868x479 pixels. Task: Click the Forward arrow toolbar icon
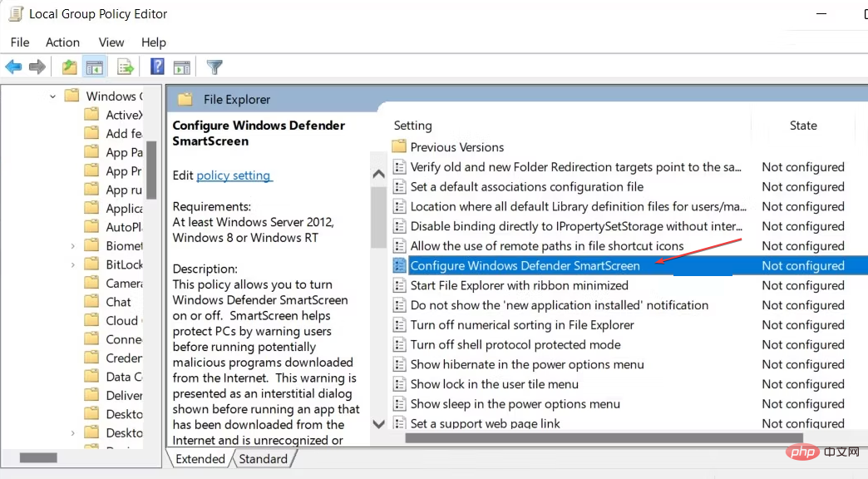pyautogui.click(x=37, y=67)
